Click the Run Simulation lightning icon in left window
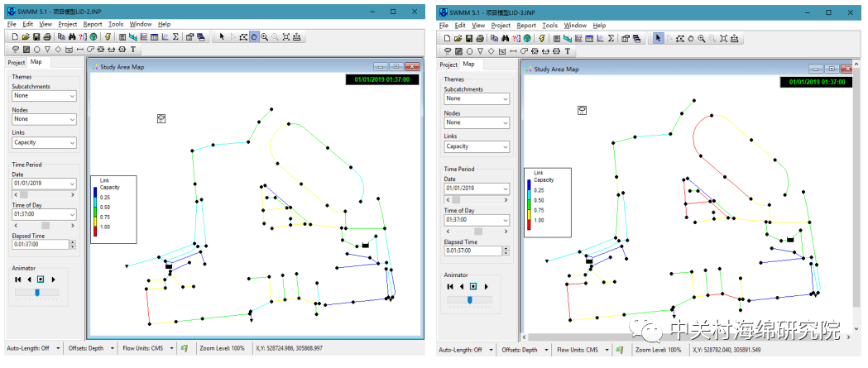The width and height of the screenshot is (868, 368). (x=108, y=37)
